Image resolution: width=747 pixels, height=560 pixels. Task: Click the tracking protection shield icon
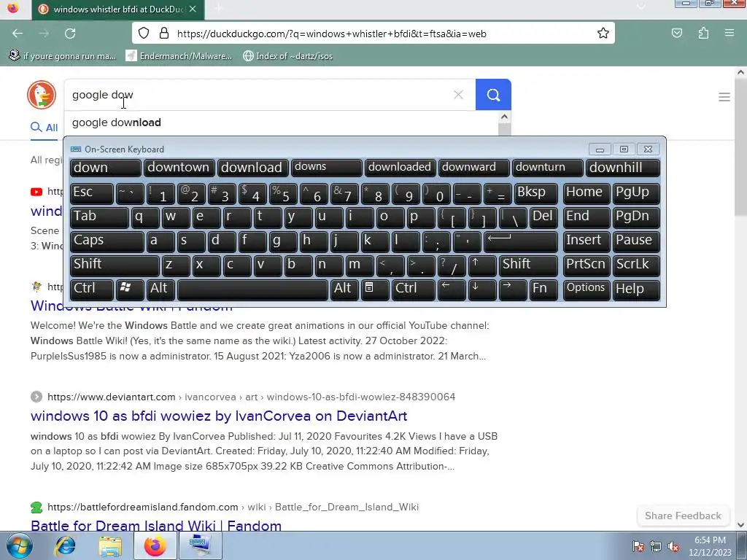[144, 33]
